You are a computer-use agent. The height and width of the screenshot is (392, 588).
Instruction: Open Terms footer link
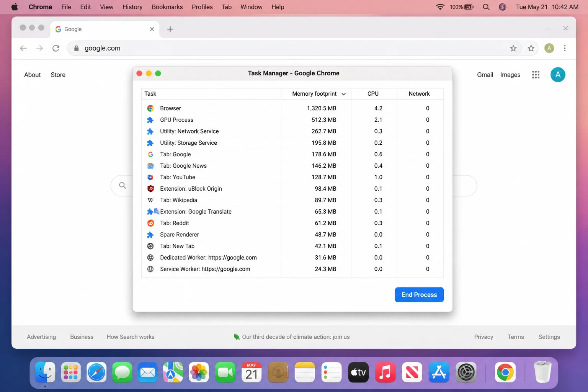tap(516, 337)
